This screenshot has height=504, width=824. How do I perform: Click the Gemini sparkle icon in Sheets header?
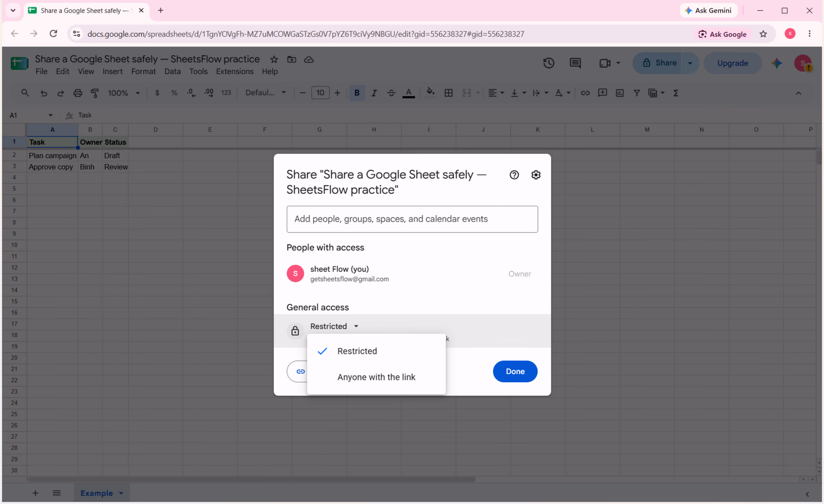point(777,63)
